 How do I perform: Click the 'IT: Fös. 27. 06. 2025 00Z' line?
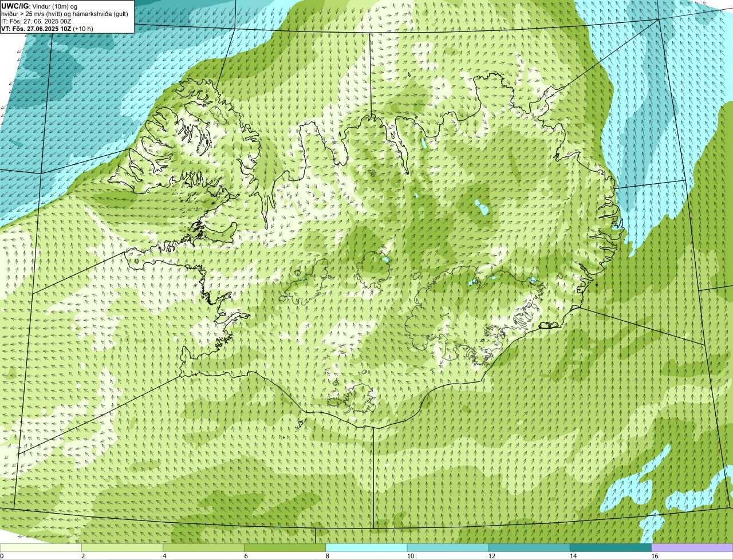coord(36,21)
